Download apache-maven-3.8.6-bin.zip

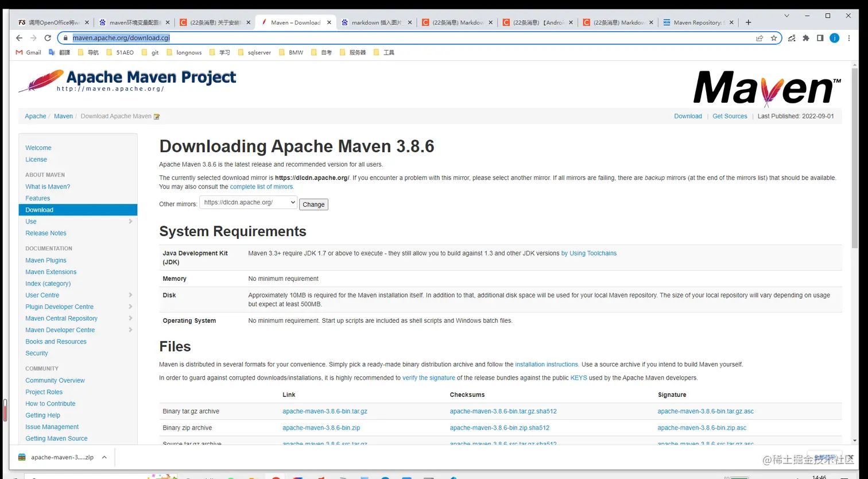click(321, 428)
